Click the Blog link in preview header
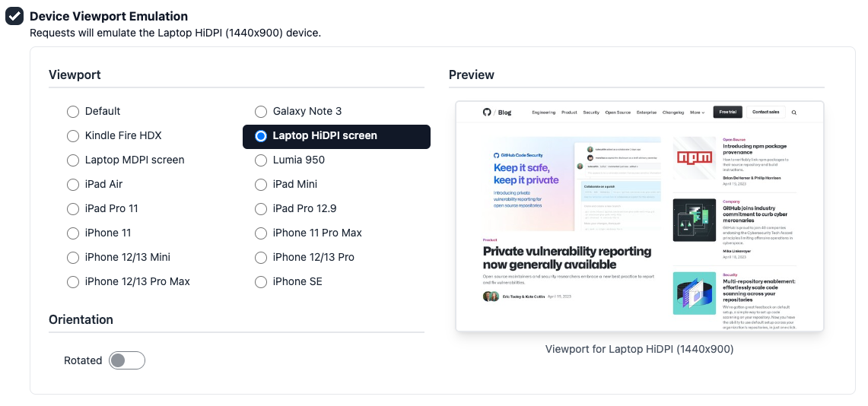Screen dimensions: 868x406 pos(505,113)
